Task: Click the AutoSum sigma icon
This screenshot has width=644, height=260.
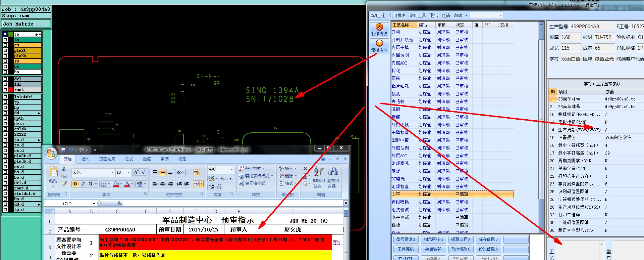Action: point(305,169)
